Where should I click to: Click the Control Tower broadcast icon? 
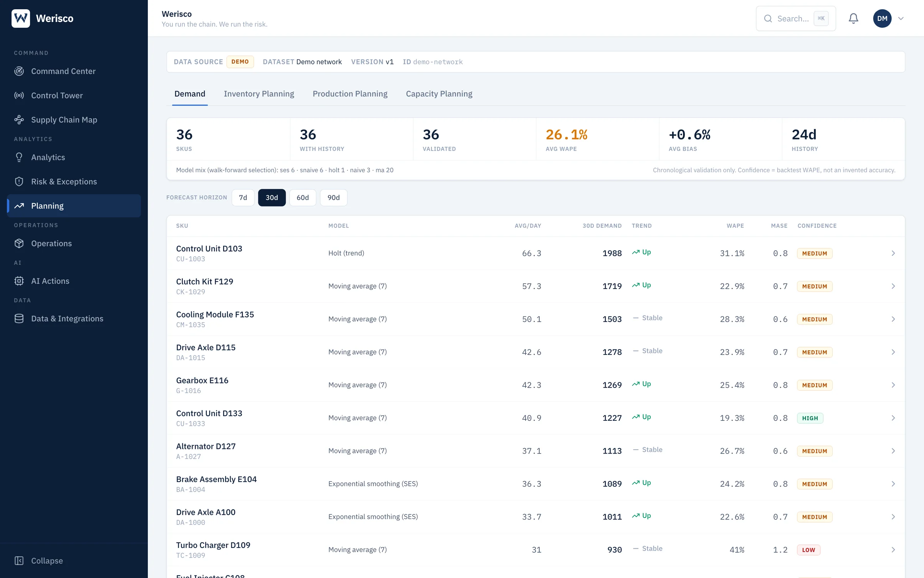click(19, 96)
